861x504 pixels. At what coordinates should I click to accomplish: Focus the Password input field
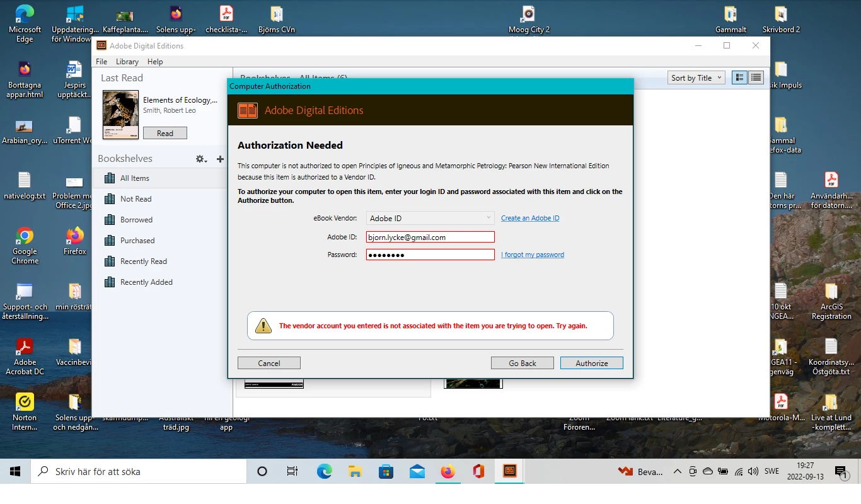(430, 255)
